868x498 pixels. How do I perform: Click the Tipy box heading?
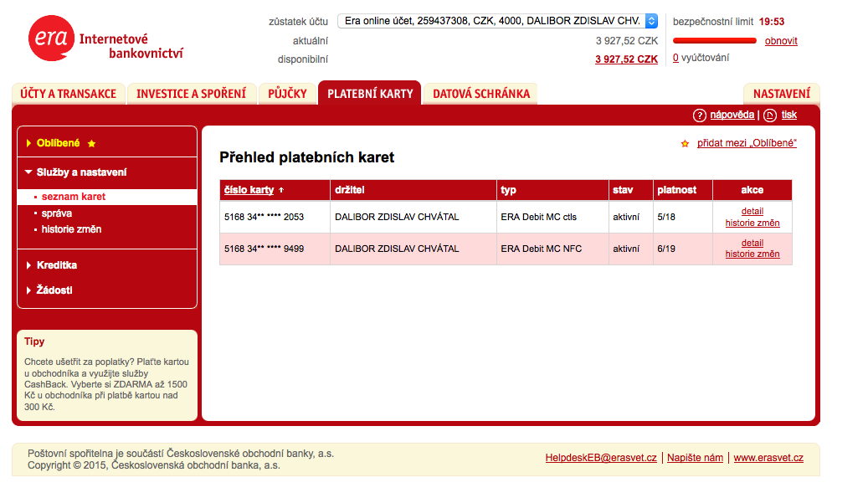pos(34,341)
